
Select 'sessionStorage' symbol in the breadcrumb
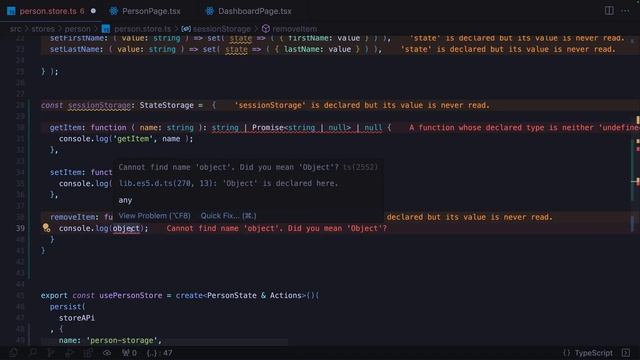point(222,29)
